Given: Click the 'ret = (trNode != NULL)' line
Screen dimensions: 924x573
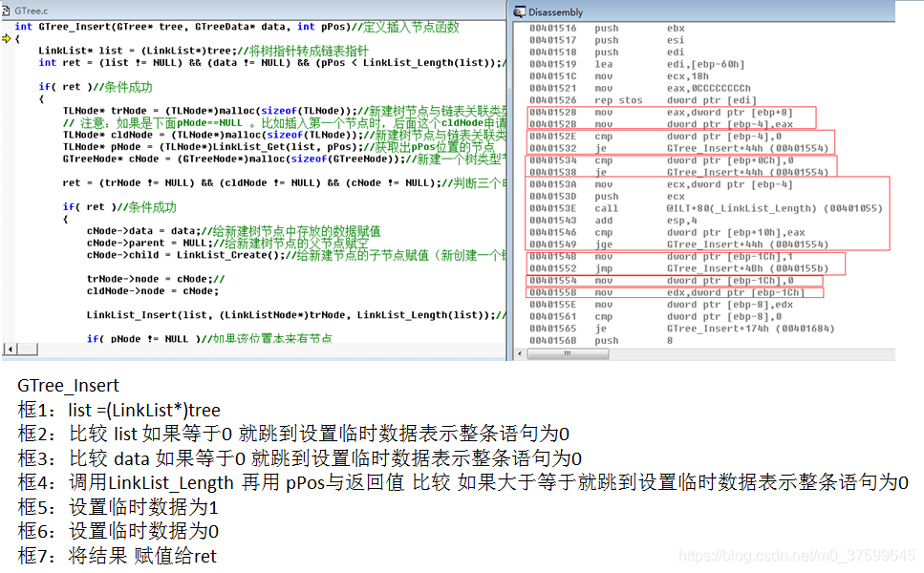Looking at the screenshot, I should [x=284, y=183].
